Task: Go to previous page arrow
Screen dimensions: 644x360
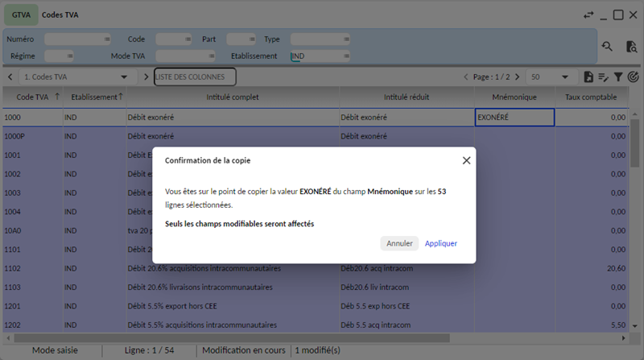Action: point(465,77)
